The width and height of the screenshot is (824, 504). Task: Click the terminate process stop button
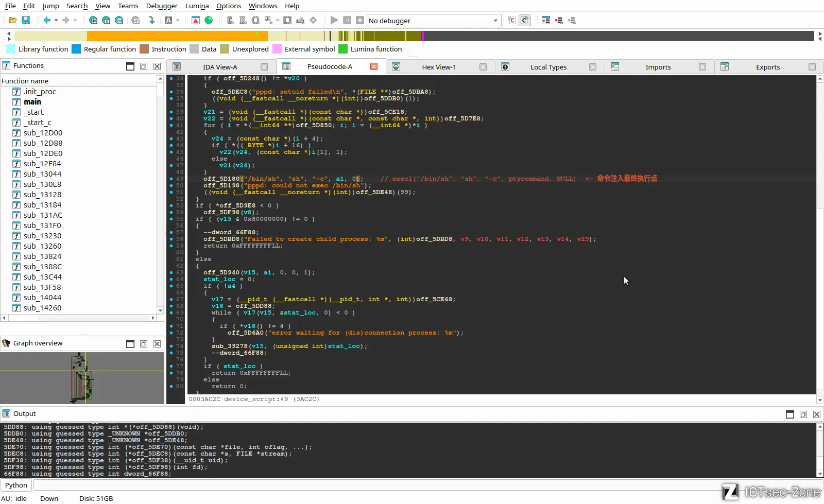tap(360, 21)
